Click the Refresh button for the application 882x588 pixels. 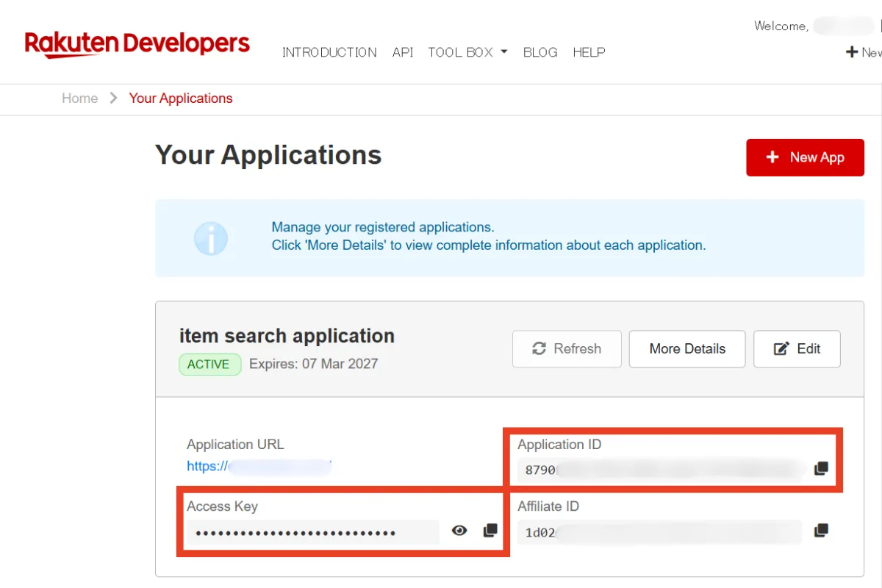567,349
